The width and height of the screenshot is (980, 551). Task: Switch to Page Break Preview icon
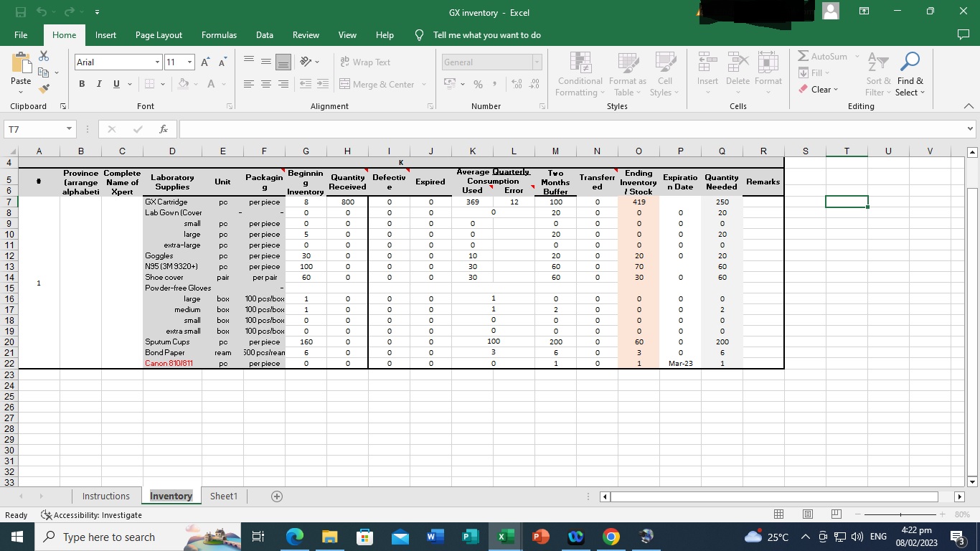tap(836, 514)
